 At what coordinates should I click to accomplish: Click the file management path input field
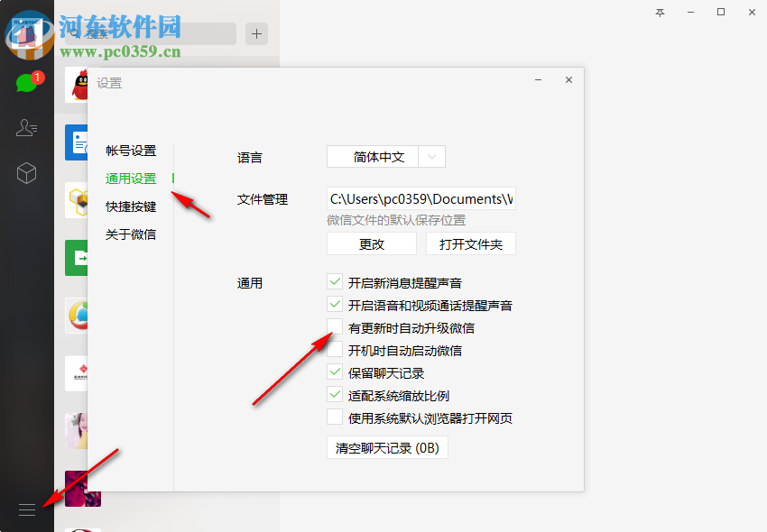(x=420, y=198)
